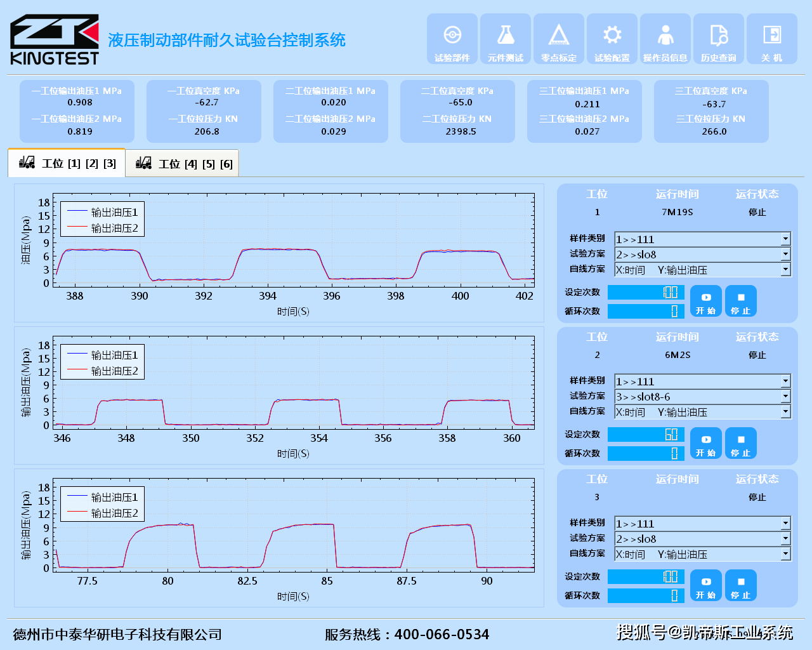Click station 2 设定次数 input field
This screenshot has height=650, width=812.
click(646, 434)
